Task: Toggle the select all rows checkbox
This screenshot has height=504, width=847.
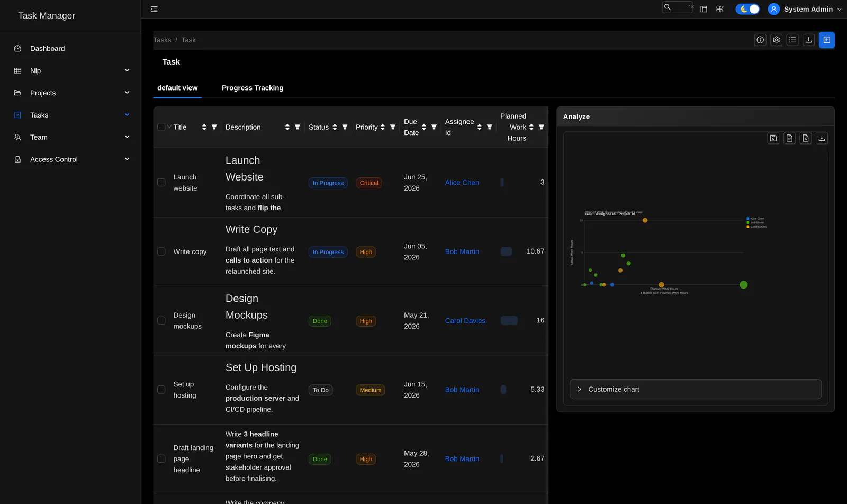Action: pyautogui.click(x=161, y=127)
